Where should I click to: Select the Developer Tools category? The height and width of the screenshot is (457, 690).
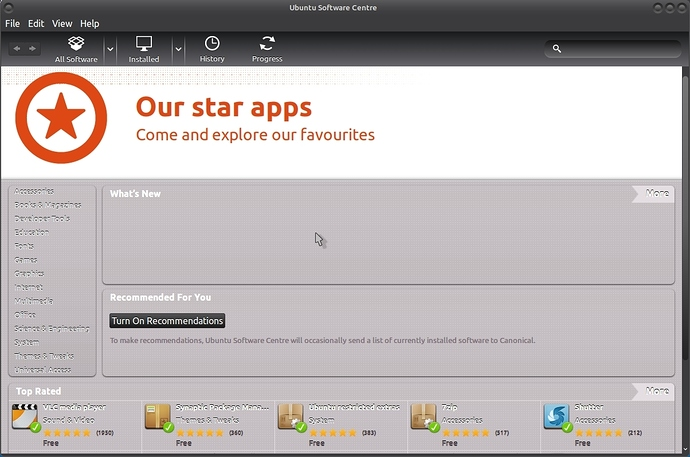tap(42, 218)
